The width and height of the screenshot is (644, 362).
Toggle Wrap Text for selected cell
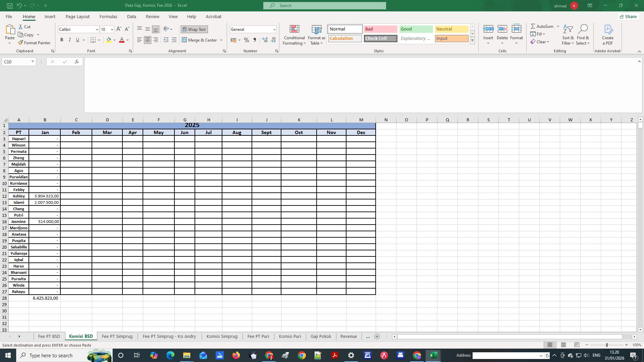tap(194, 29)
